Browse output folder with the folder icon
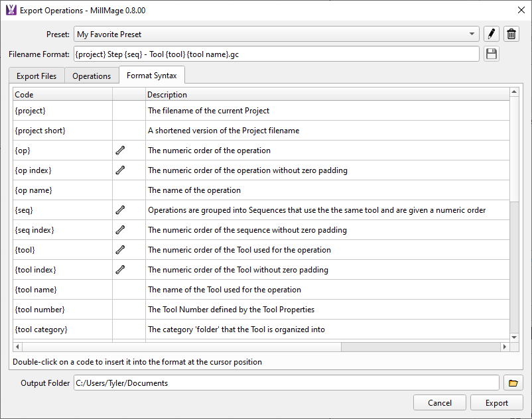Screen dimensions: 532x419 pyautogui.click(x=513, y=383)
